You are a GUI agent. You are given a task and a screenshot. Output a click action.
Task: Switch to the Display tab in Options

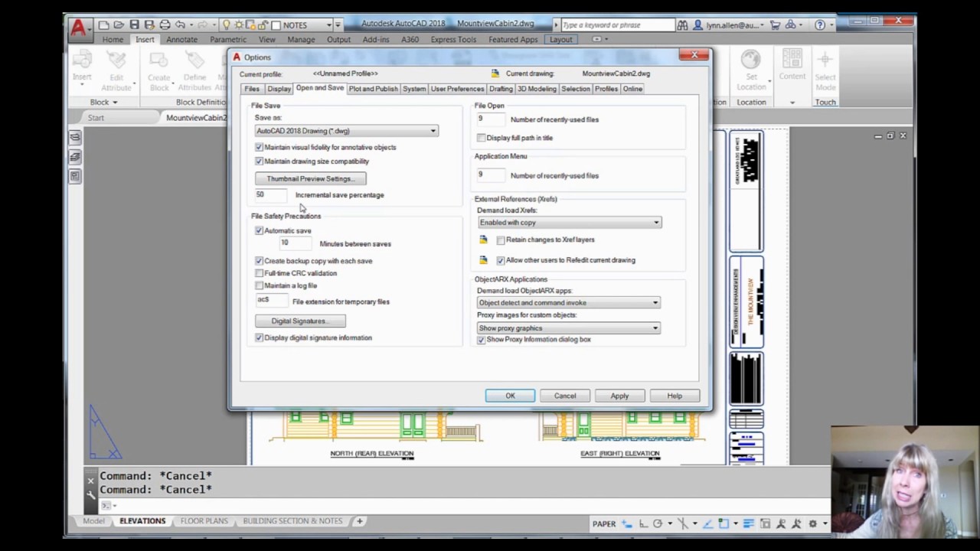pos(279,89)
